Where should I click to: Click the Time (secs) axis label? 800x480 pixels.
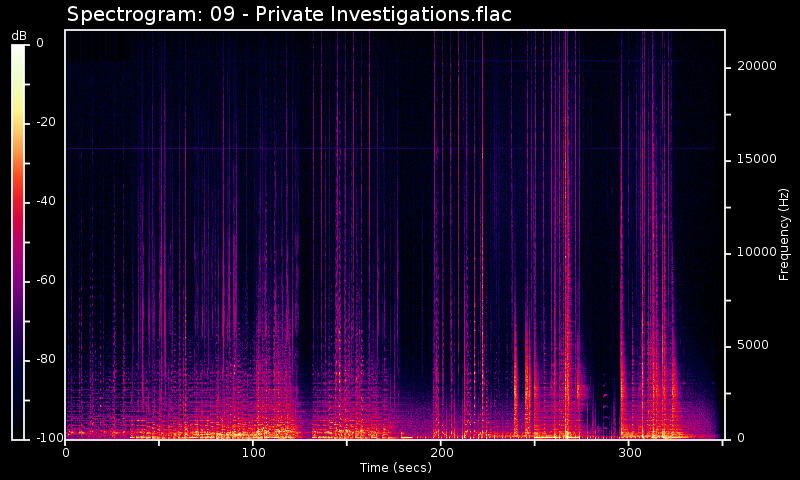395,468
